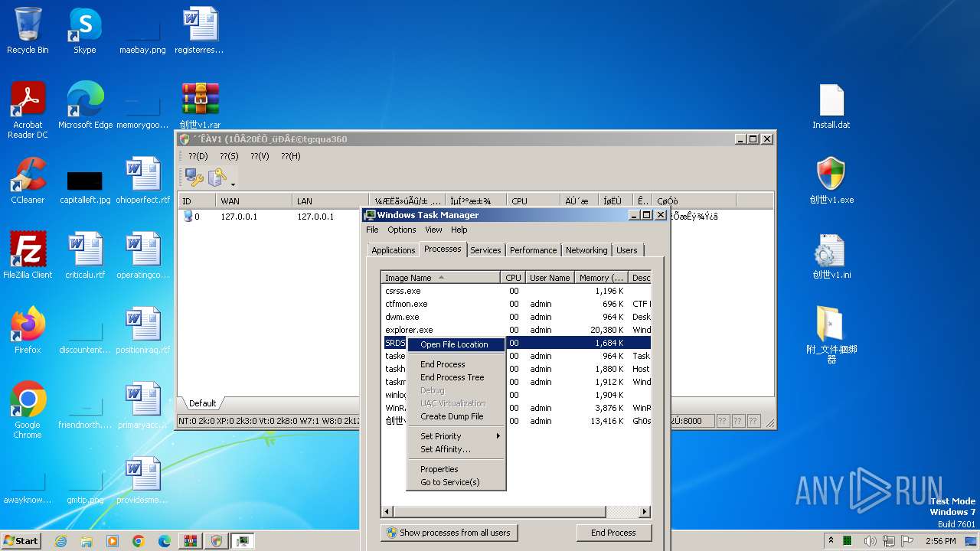Click the clock showing 2:56 PM

click(x=940, y=541)
